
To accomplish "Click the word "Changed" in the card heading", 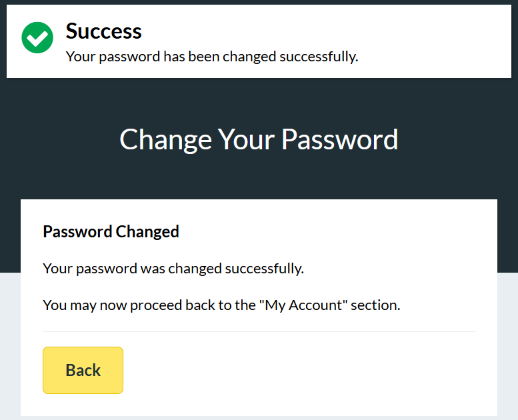I will (147, 232).
